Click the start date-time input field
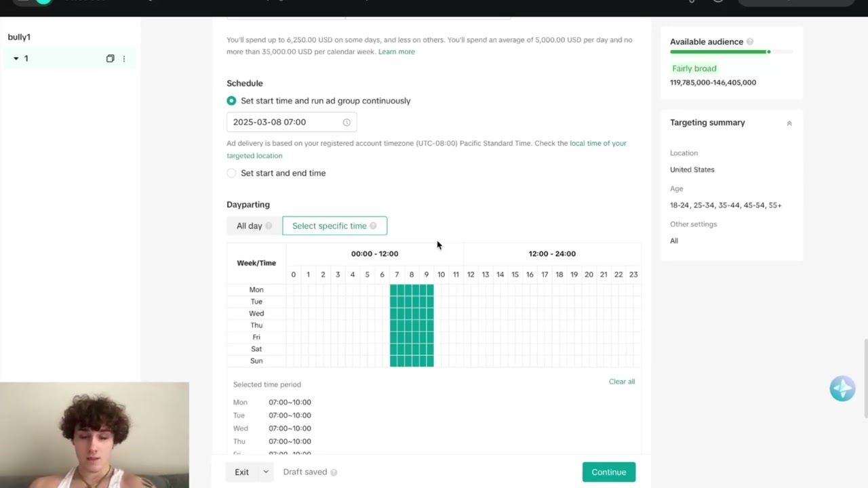Image resolution: width=868 pixels, height=488 pixels. pyautogui.click(x=292, y=122)
